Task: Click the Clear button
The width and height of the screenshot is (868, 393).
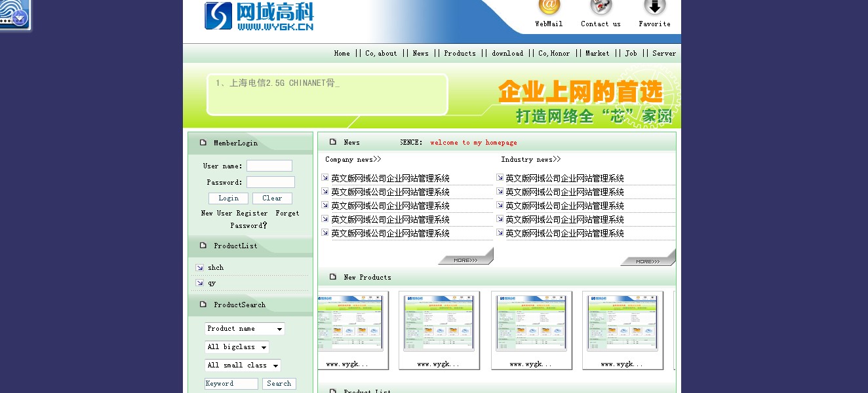Action: point(272,198)
